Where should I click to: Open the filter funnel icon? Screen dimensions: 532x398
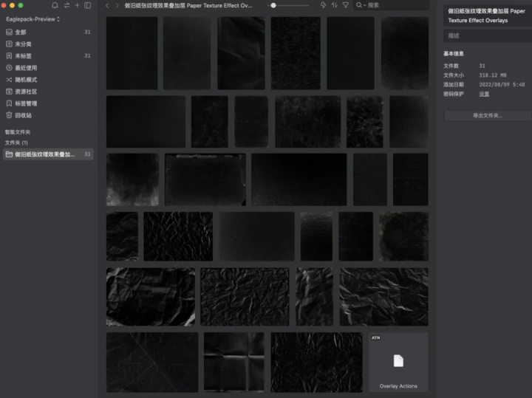[x=345, y=5]
